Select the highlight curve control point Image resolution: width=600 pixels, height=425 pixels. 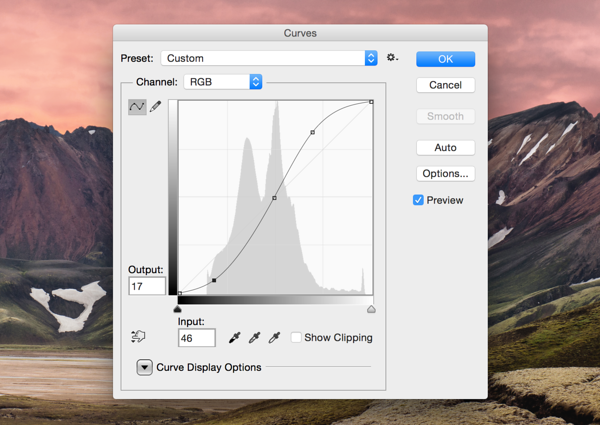(x=313, y=132)
